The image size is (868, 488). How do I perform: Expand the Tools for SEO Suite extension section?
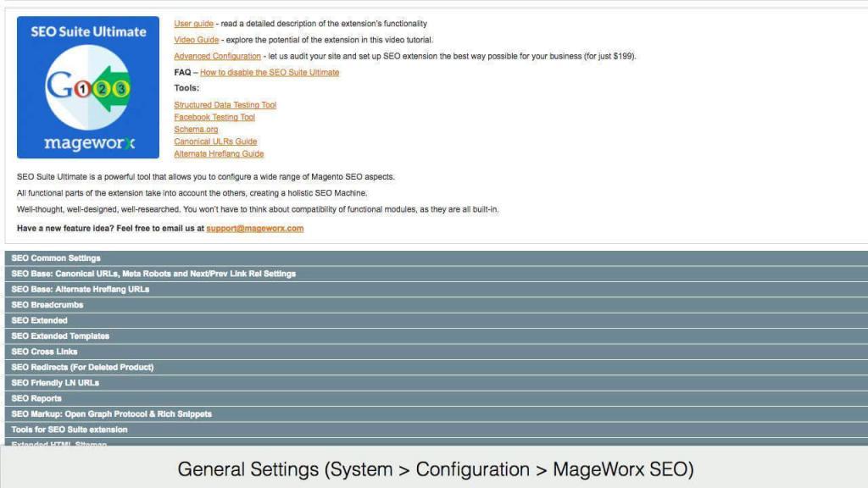(68, 430)
